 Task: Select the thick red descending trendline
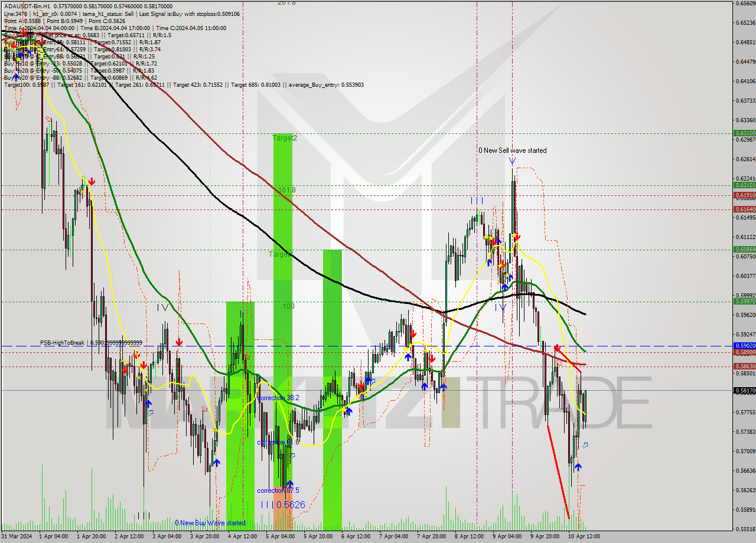pyautogui.click(x=558, y=472)
